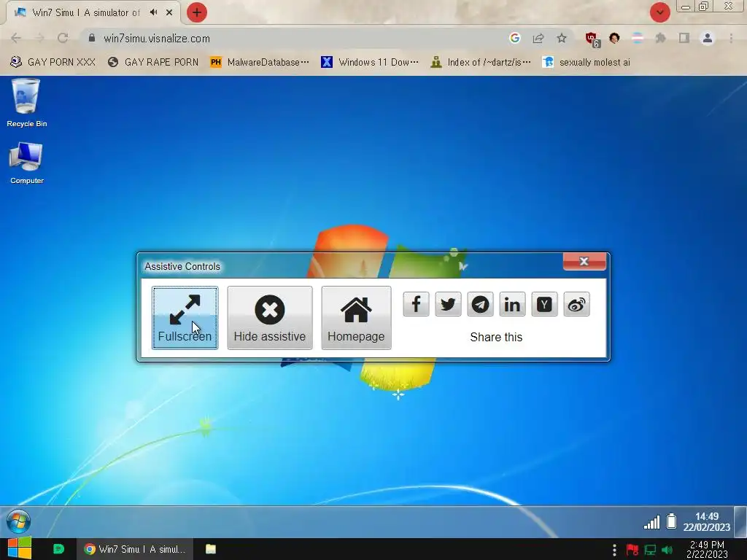Share on LinkedIn icon
Image resolution: width=747 pixels, height=560 pixels.
click(512, 304)
